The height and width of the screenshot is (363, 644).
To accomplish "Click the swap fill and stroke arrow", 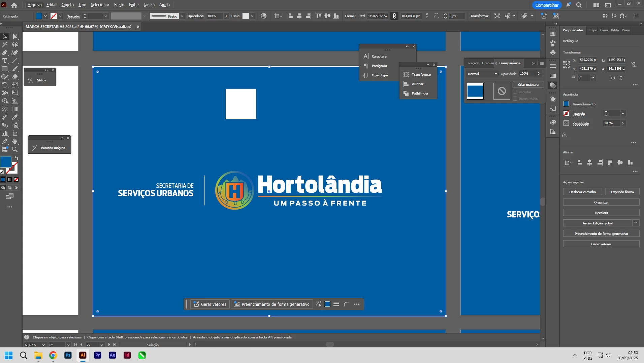I will tap(17, 158).
